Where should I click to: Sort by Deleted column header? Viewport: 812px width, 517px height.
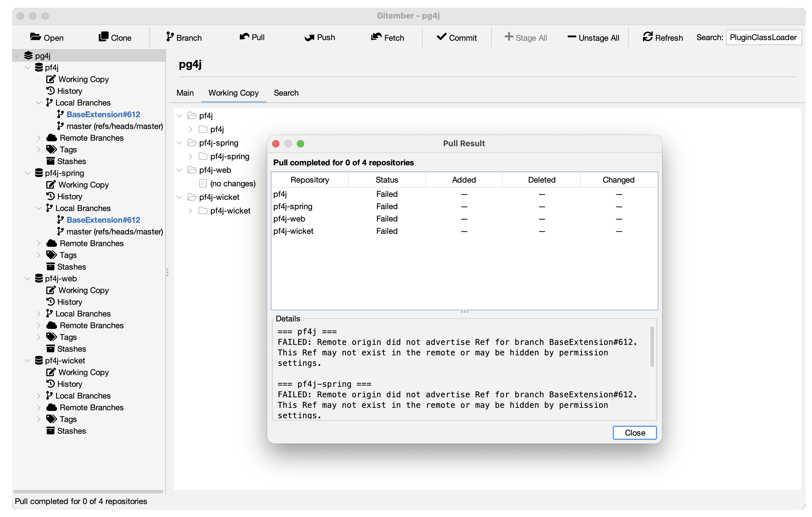541,180
